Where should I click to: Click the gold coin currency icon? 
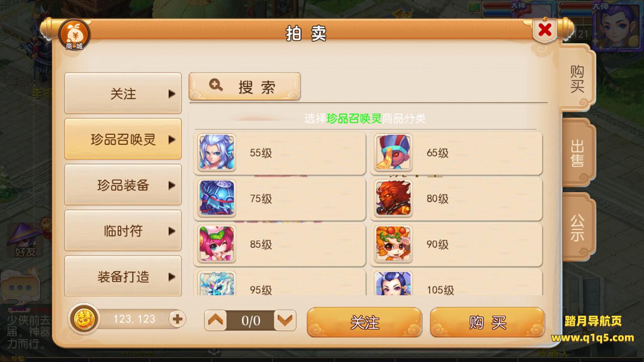point(84,319)
